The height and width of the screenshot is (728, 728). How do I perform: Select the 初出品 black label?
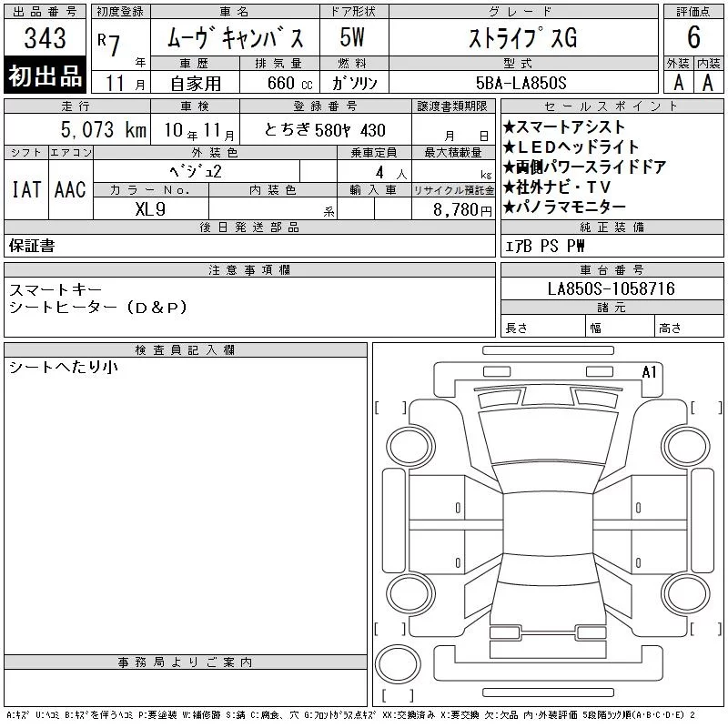[45, 76]
